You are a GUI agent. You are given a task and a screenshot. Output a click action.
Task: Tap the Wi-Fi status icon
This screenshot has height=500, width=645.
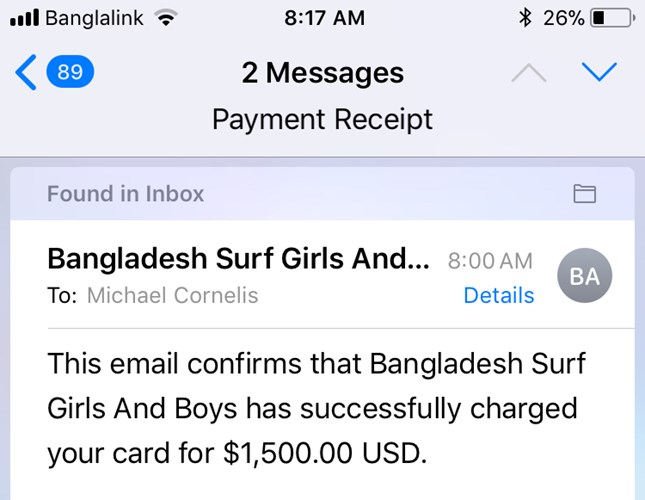point(166,18)
